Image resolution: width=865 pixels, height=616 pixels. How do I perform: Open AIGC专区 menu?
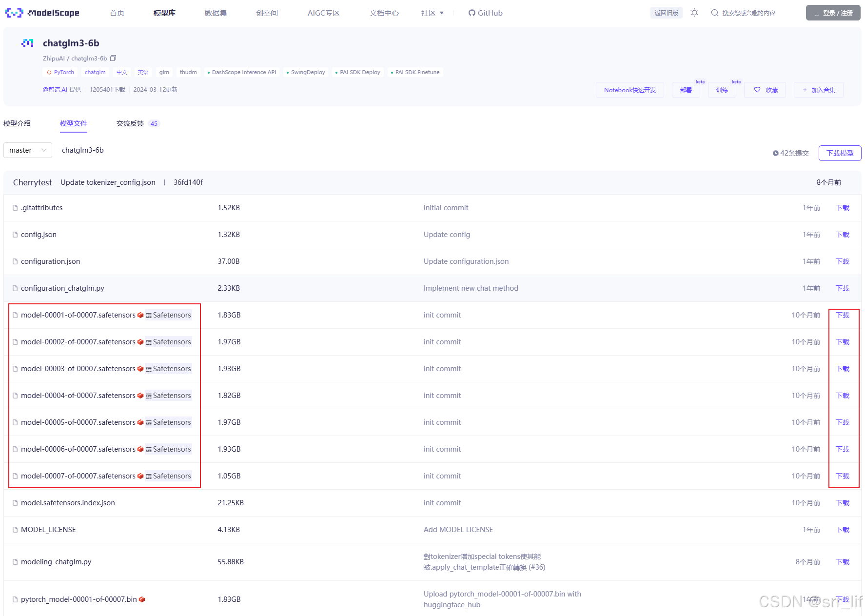324,13
